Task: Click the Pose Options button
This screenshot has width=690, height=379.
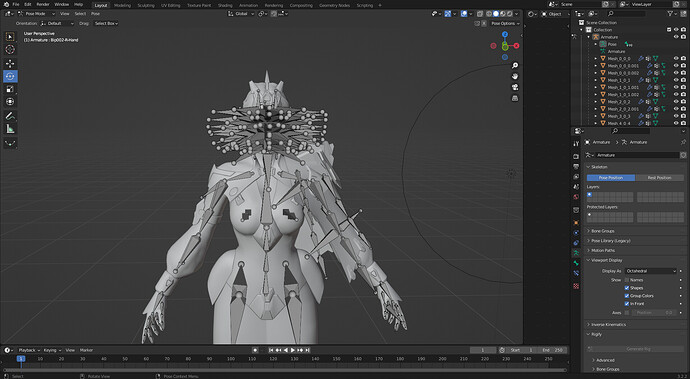Action: point(505,23)
